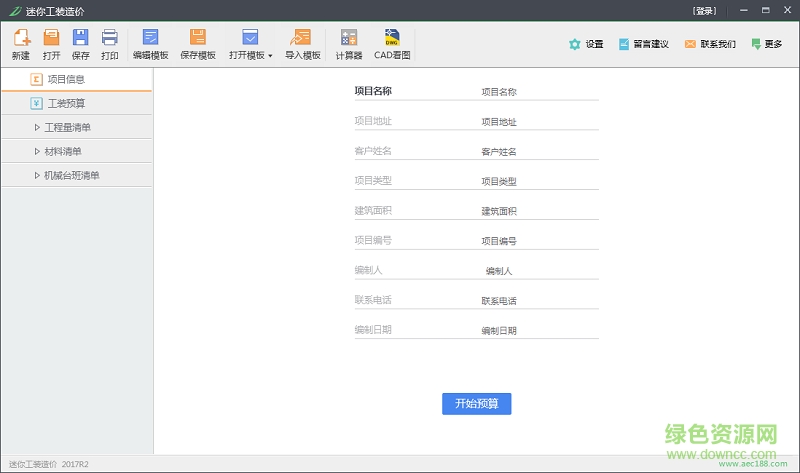This screenshot has height=473, width=800.
Task: Click the 编制日期 input field
Action: click(x=499, y=331)
